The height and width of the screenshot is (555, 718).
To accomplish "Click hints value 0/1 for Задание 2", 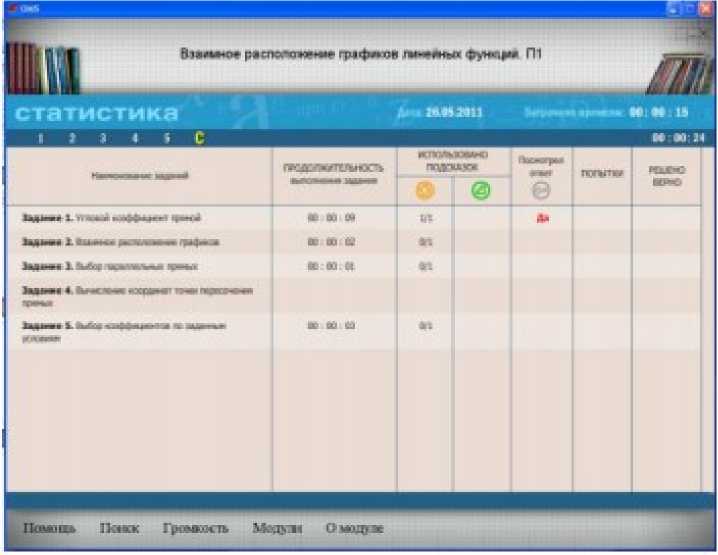I will pos(426,242).
